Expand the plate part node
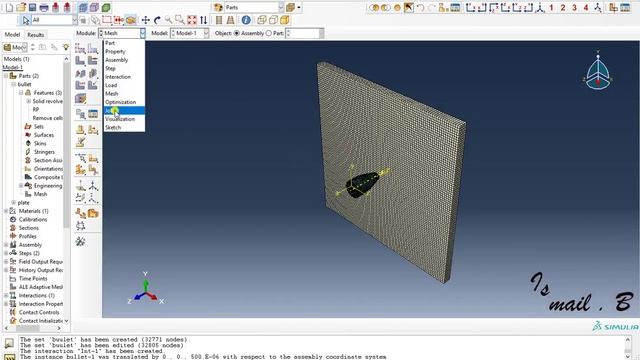This screenshot has height=360, width=640. tap(13, 202)
